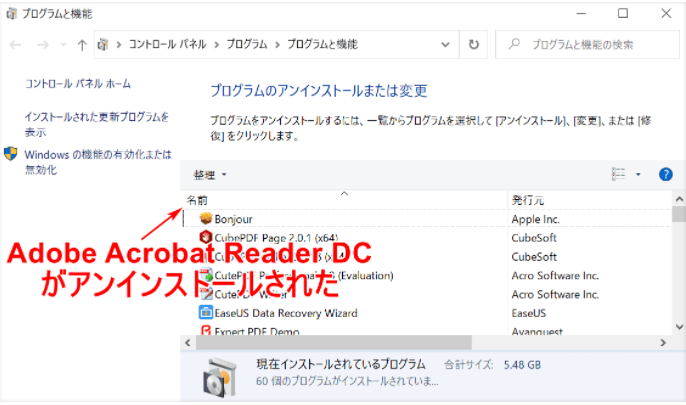
Task: Click the change view list icon
Action: 619,174
